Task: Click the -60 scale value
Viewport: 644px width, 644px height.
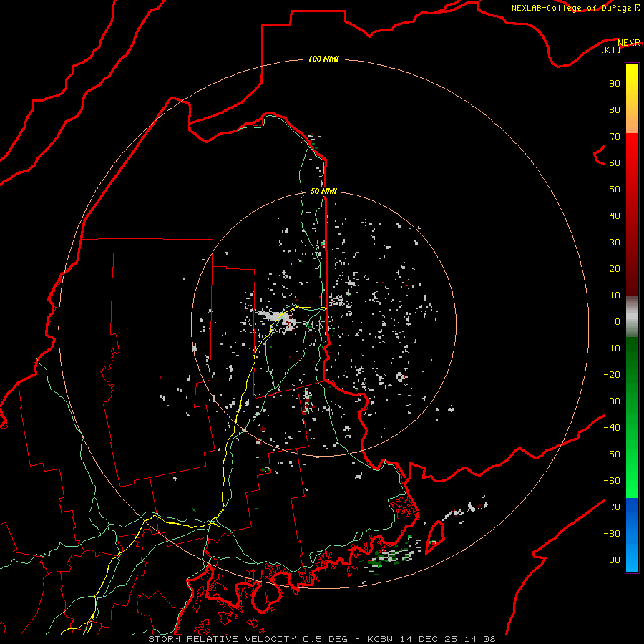Action: coord(612,481)
